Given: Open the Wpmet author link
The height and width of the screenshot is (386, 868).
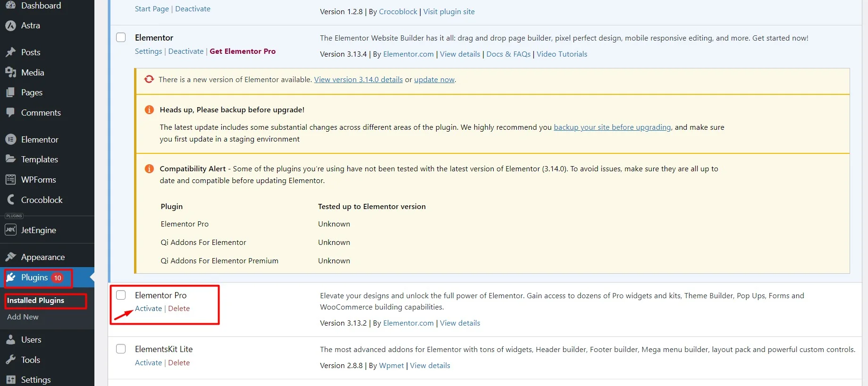Looking at the screenshot, I should (391, 365).
